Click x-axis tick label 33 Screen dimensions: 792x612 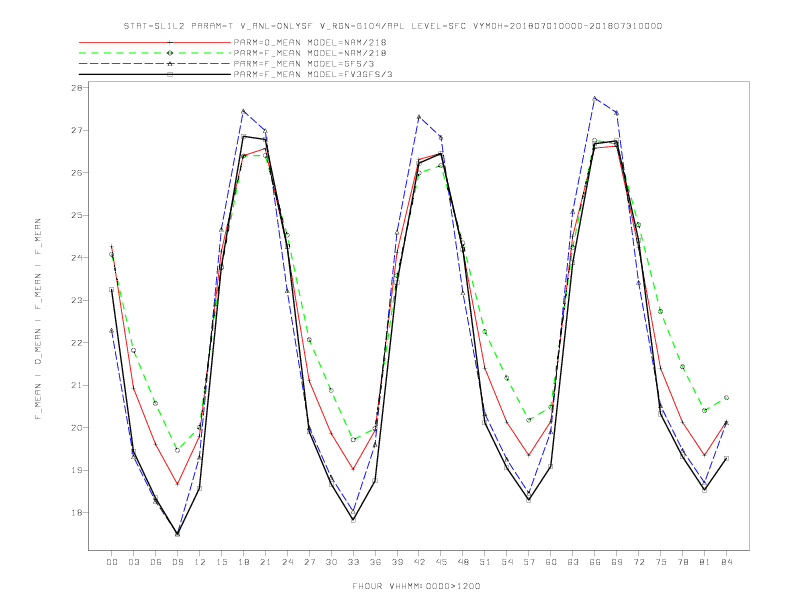tap(353, 562)
